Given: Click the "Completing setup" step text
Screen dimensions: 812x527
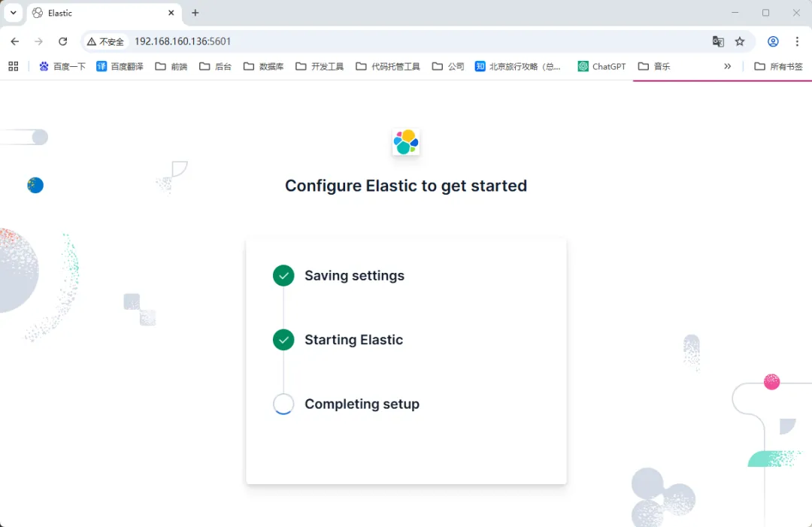Looking at the screenshot, I should [x=362, y=404].
